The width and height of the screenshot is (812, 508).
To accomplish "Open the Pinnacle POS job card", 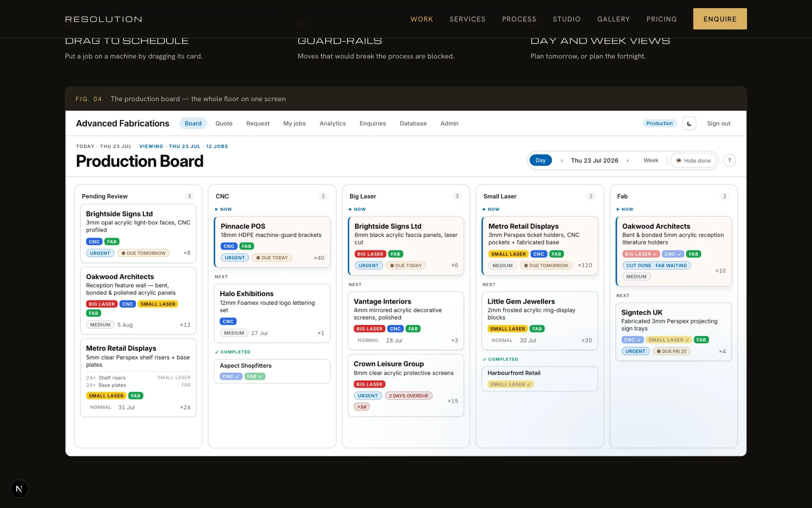I will (272, 242).
